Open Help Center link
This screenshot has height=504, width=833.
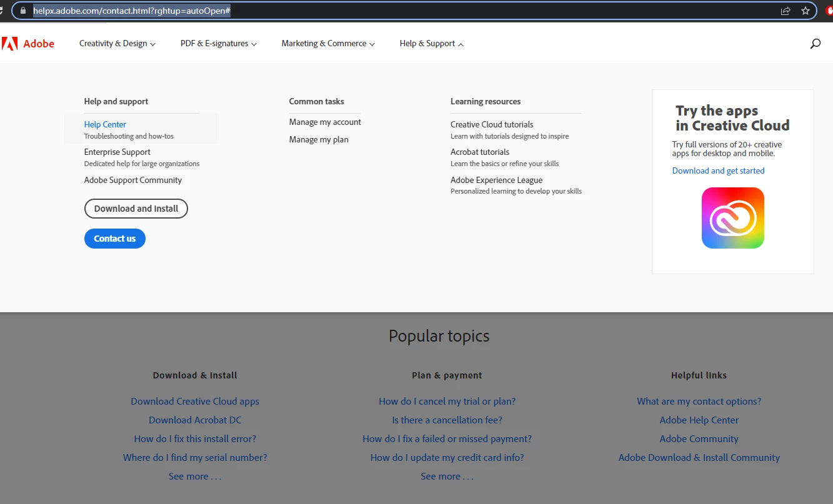point(105,124)
